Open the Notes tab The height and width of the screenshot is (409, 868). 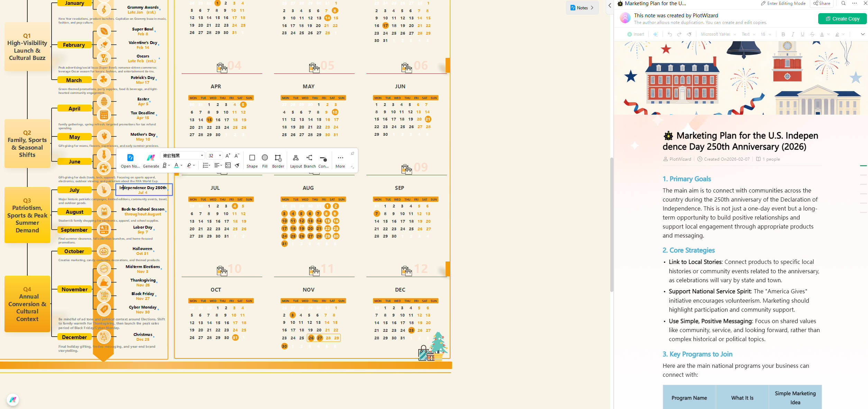click(x=582, y=8)
